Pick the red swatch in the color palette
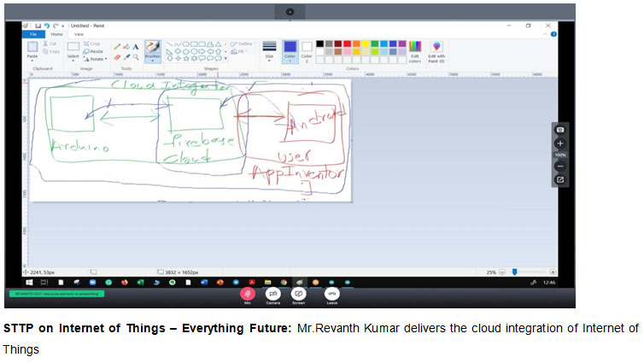Screen dimensions: 644x363 tap(348, 44)
